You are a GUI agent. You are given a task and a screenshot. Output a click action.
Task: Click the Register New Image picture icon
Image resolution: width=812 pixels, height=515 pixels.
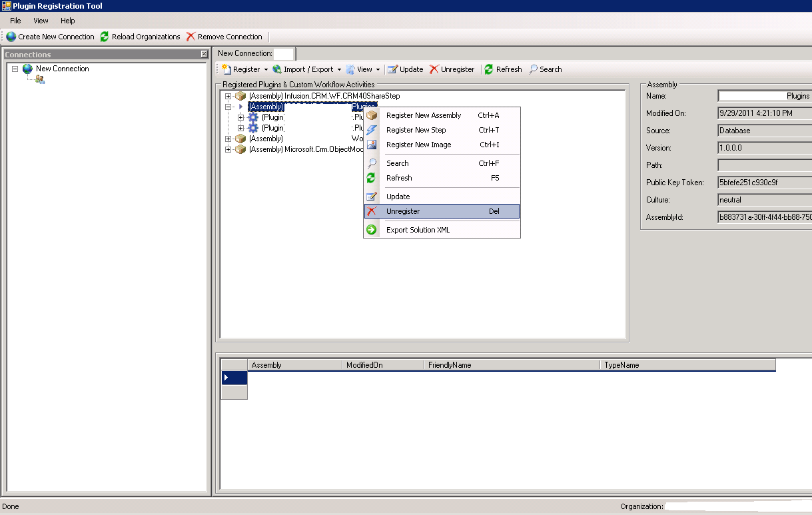point(372,145)
